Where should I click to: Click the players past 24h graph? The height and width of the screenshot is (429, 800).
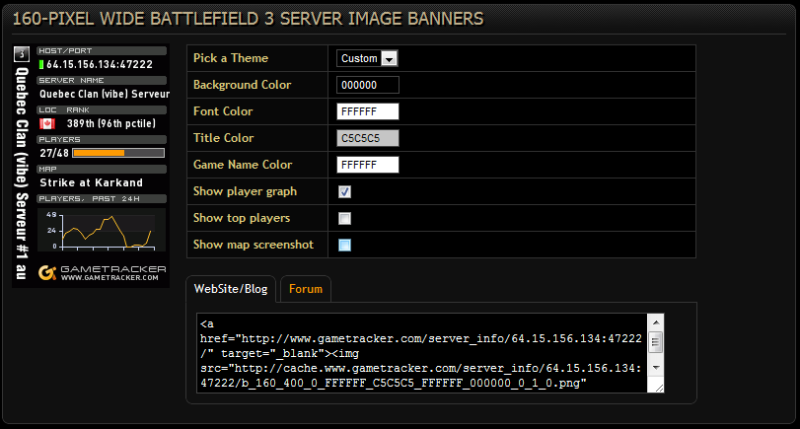[x=102, y=230]
